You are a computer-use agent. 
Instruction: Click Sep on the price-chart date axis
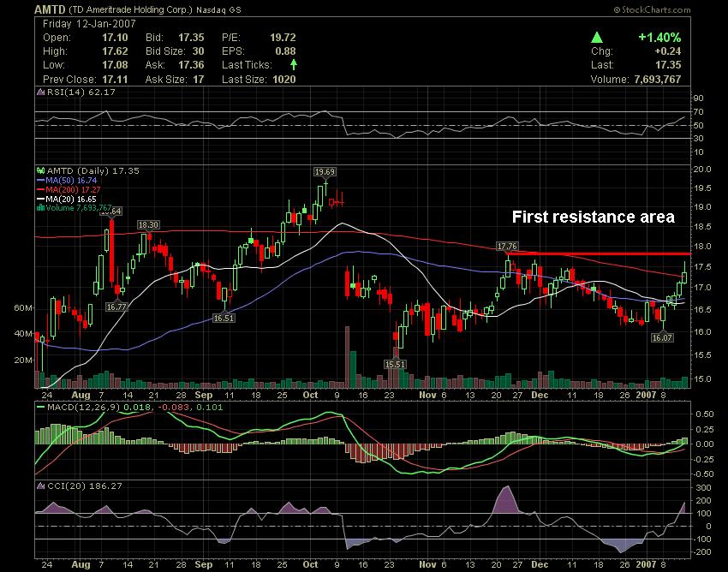point(203,395)
